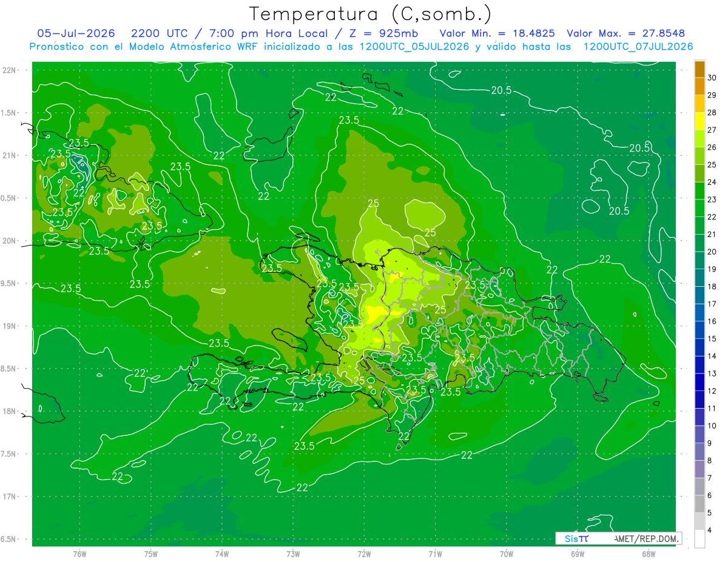Click the "17N" latitude axis label
The image size is (728, 562).
point(10,497)
